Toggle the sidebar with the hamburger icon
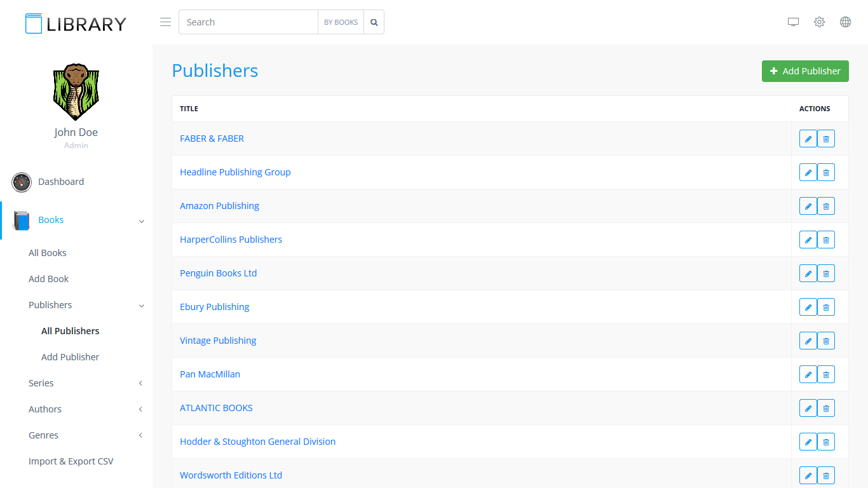Image resolution: width=868 pixels, height=488 pixels. coord(165,22)
